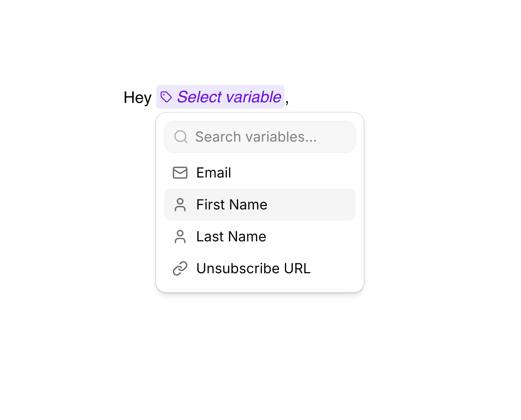Click the person icon beside Last Name
This screenshot has width=521, height=420.
pyautogui.click(x=180, y=236)
